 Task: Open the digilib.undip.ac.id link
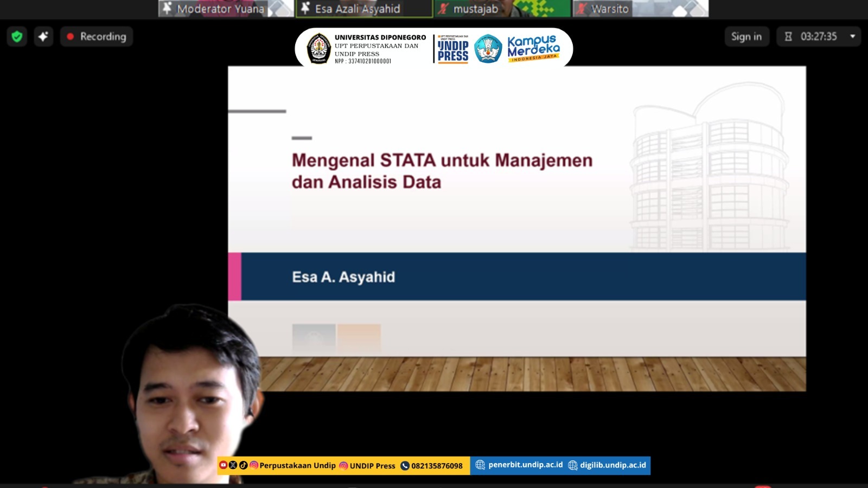(x=612, y=465)
